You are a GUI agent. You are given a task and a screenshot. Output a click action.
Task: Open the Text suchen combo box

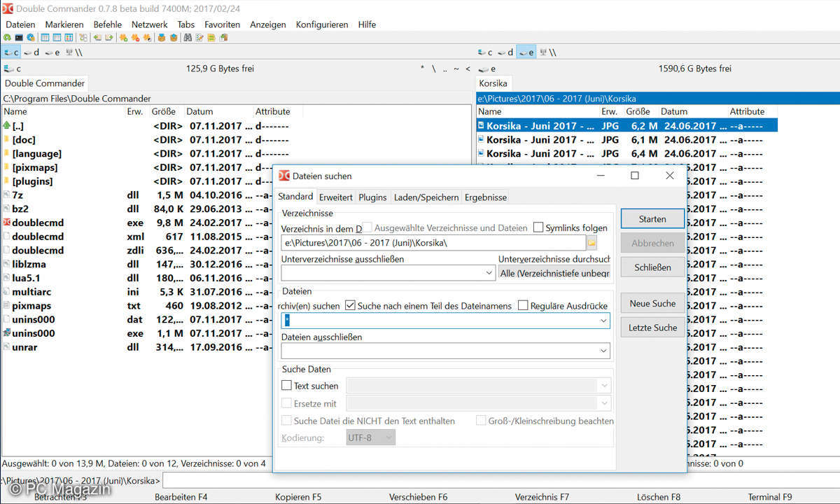479,386
